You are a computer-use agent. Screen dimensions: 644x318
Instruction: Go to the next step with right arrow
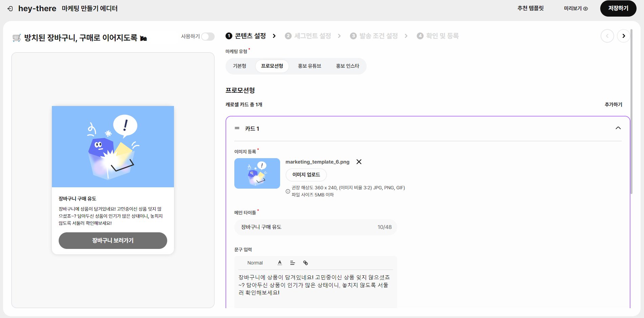[x=623, y=36]
